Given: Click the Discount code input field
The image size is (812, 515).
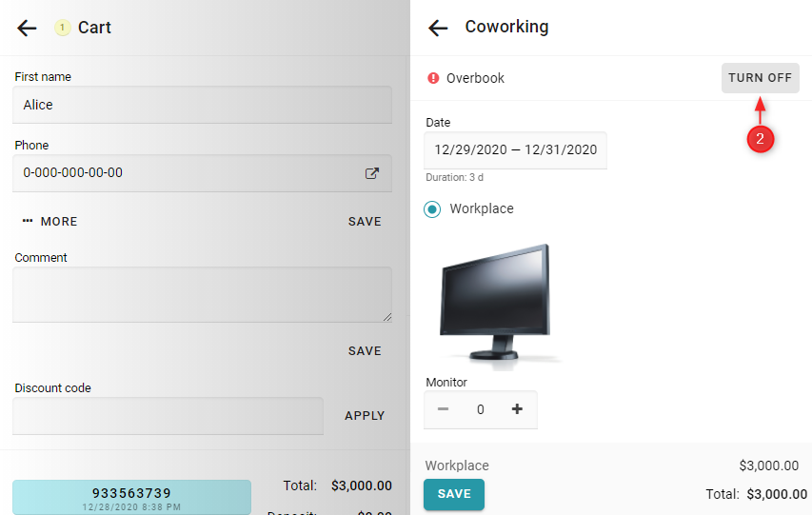Looking at the screenshot, I should [x=168, y=416].
